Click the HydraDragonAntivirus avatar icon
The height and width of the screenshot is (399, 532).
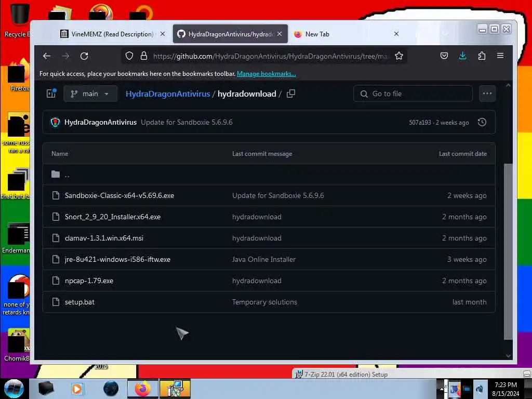55,122
